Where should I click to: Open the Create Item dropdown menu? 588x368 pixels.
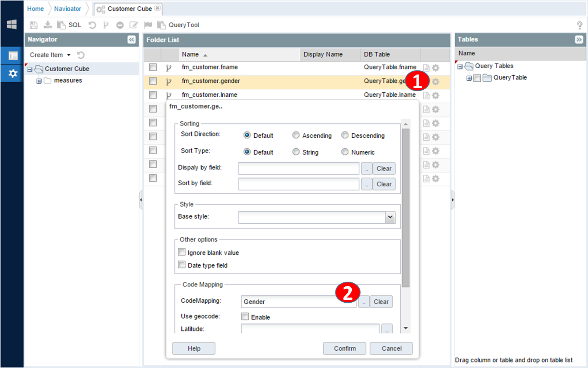point(50,55)
